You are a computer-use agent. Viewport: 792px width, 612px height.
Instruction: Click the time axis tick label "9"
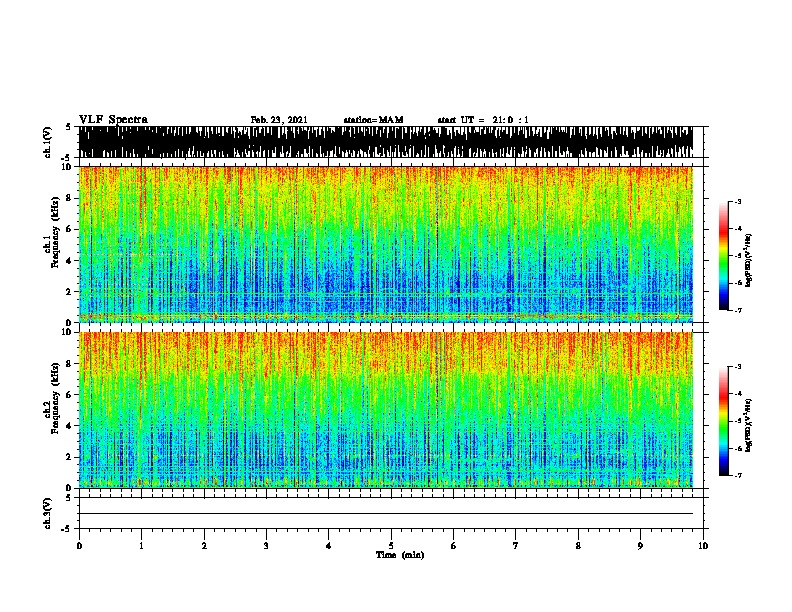coord(640,545)
